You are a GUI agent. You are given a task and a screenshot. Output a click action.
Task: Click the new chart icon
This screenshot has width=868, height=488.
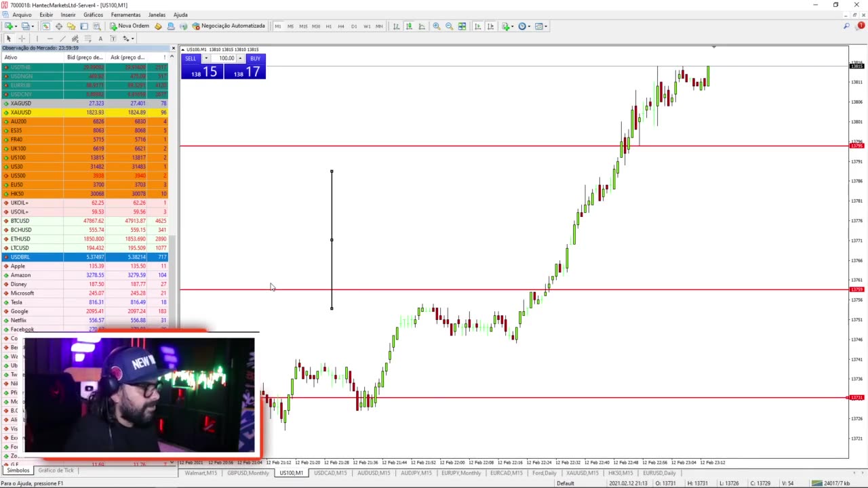tap(9, 26)
